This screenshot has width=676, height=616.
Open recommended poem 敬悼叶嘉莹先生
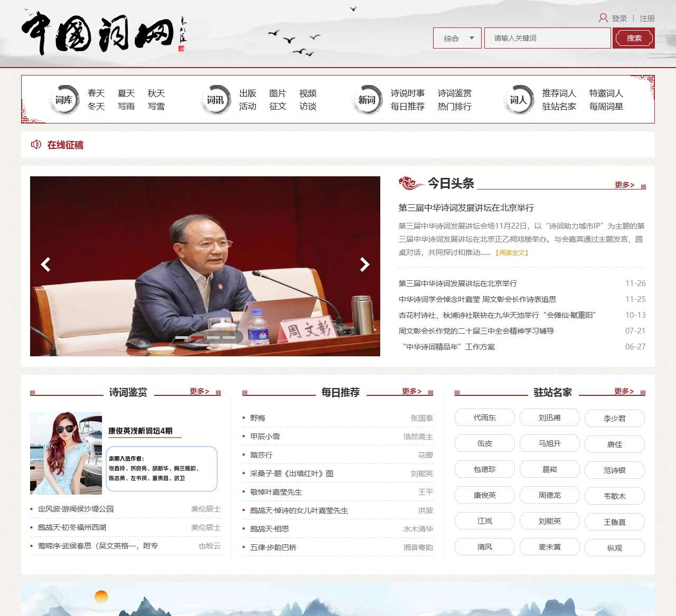276,492
